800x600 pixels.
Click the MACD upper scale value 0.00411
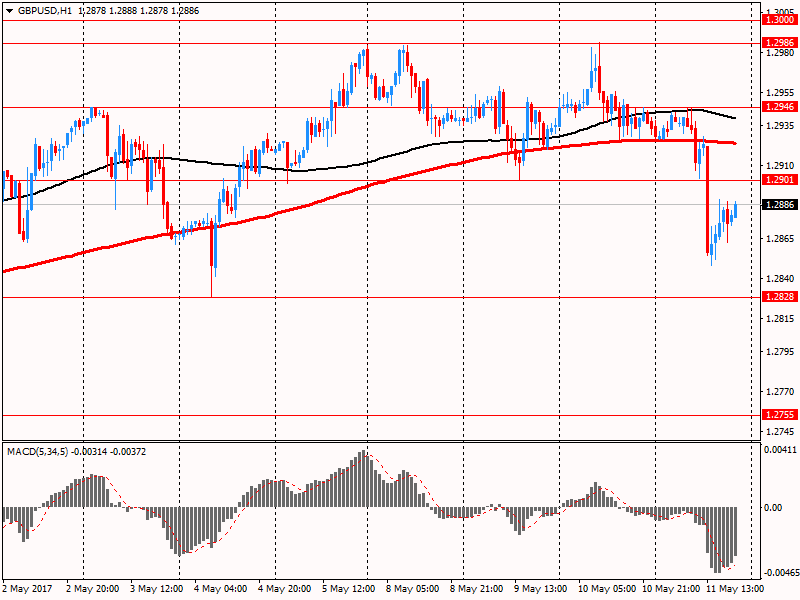(x=780, y=449)
